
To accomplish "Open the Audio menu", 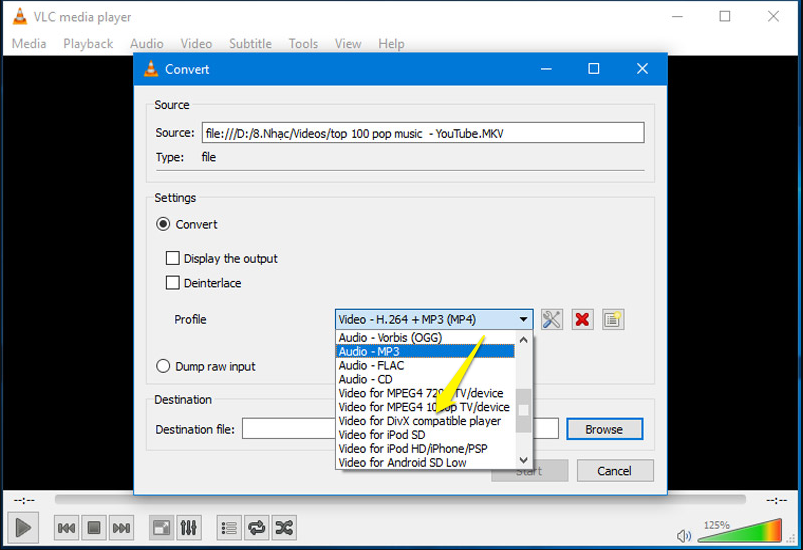I will click(147, 44).
